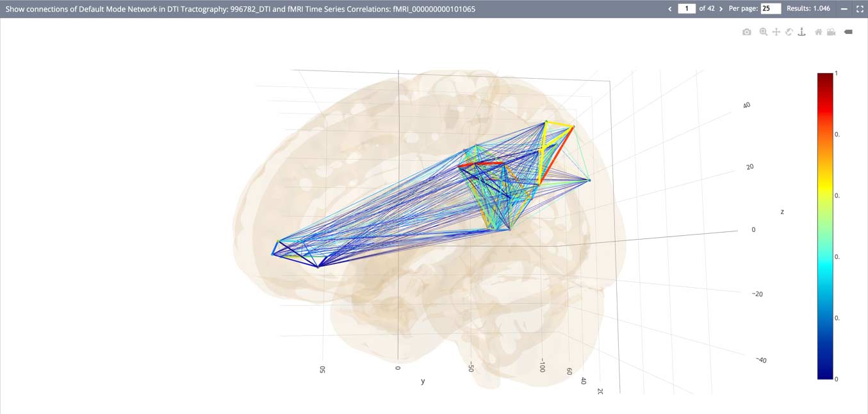Switch to orbital rotation mode

pos(789,32)
